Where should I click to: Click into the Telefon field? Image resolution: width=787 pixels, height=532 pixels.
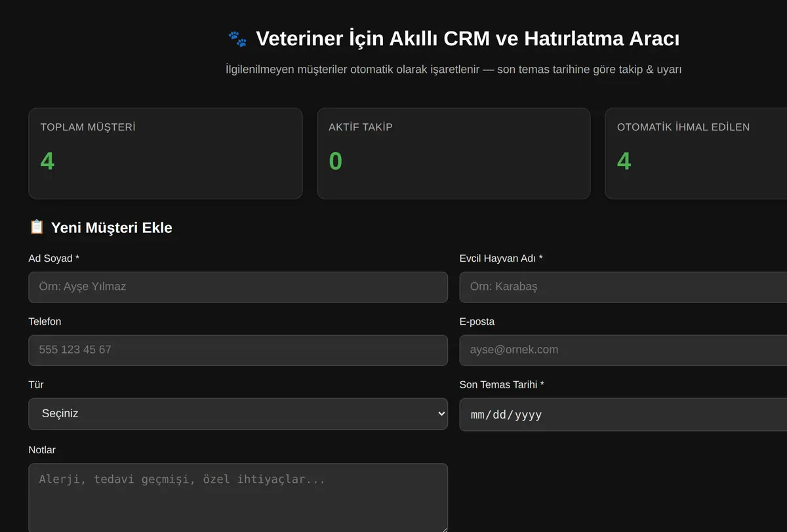(238, 350)
